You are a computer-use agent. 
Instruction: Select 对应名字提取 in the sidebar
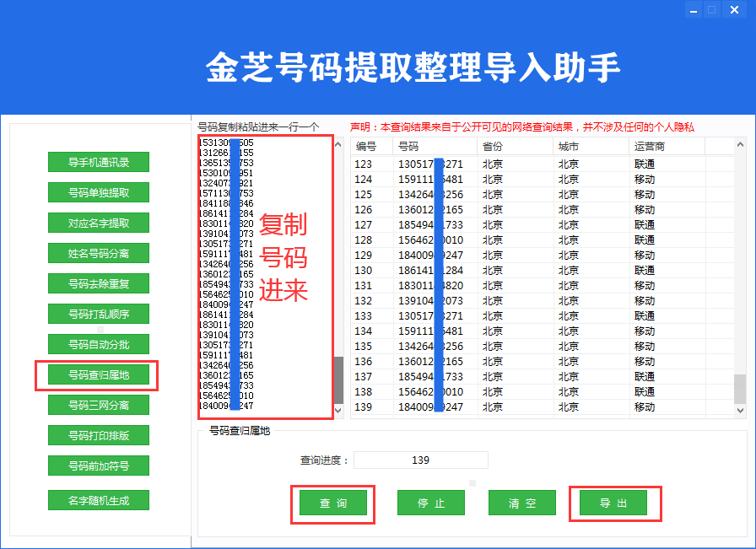point(99,223)
